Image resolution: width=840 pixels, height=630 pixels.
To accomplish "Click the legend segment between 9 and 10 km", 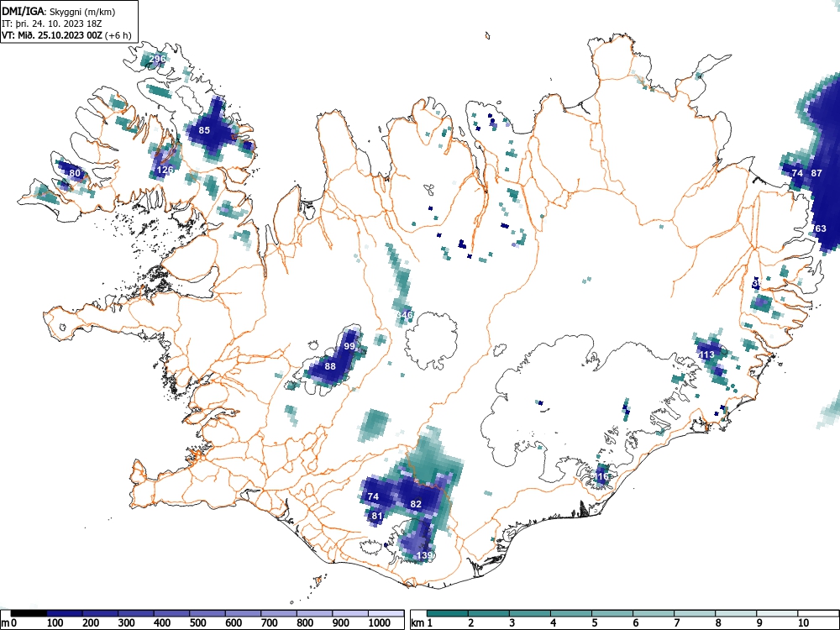I will (777, 613).
